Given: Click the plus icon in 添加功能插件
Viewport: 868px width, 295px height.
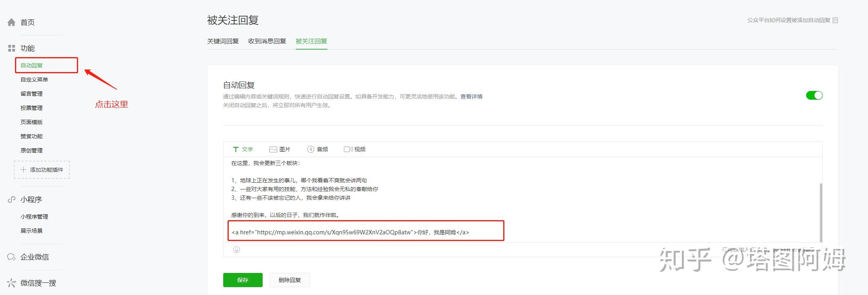Looking at the screenshot, I should 24,170.
